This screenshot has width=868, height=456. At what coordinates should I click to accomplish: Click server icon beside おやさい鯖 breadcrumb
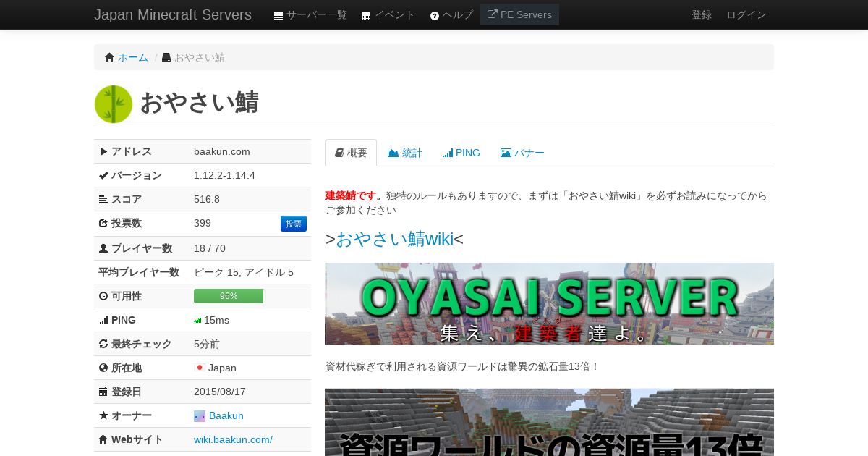click(x=166, y=57)
